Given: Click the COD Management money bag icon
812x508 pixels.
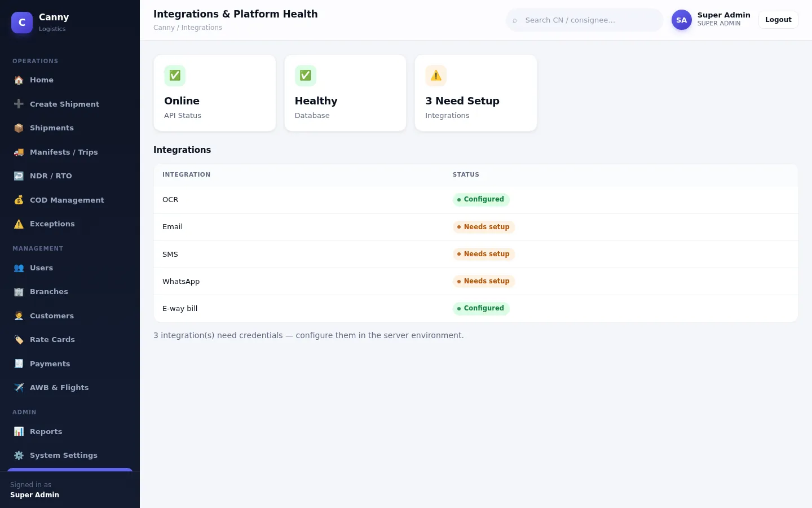Looking at the screenshot, I should pos(19,200).
